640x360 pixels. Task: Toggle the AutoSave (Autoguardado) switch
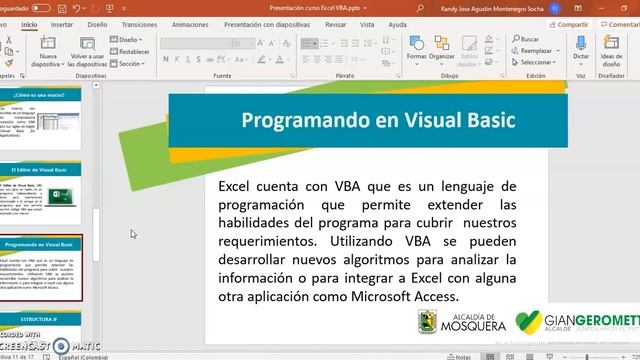[41, 8]
